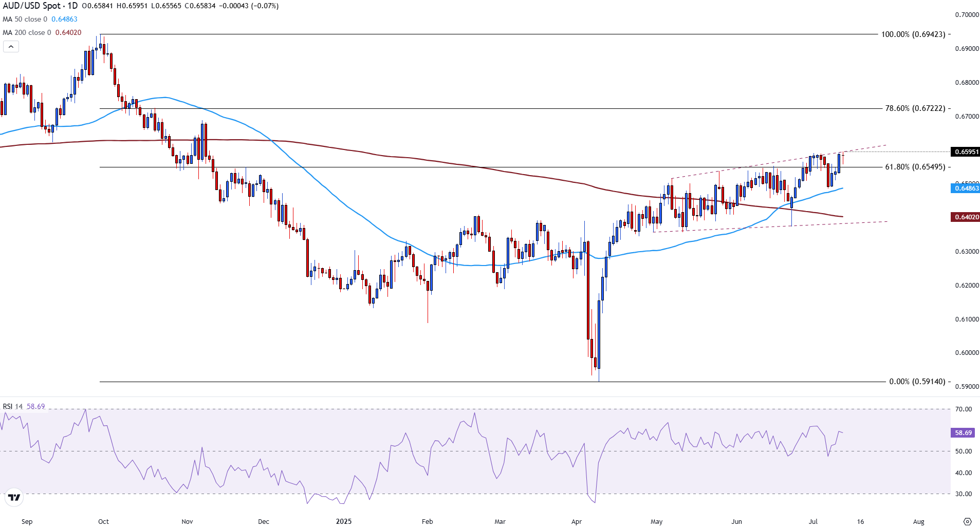Select the 61.80% Fibonacci level label

click(914, 167)
